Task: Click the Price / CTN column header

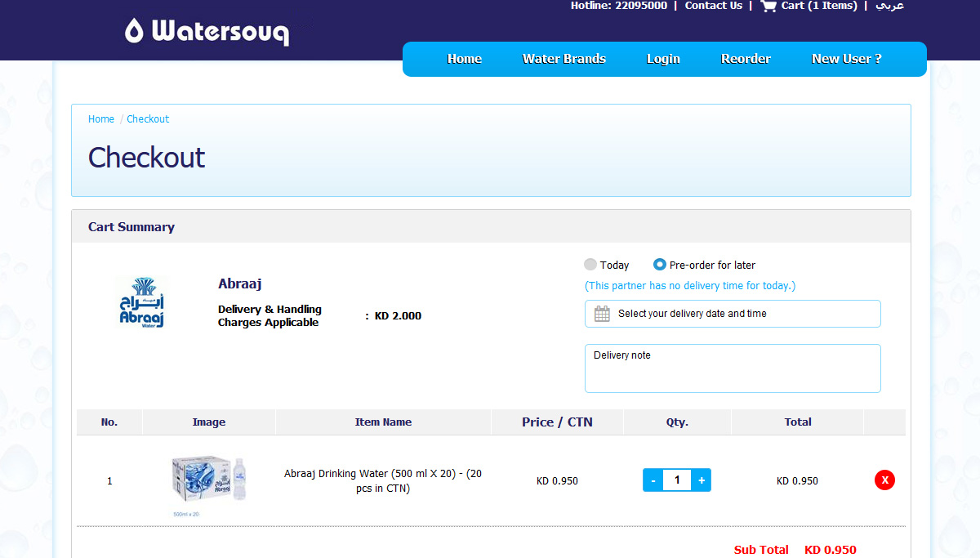Action: (x=557, y=422)
